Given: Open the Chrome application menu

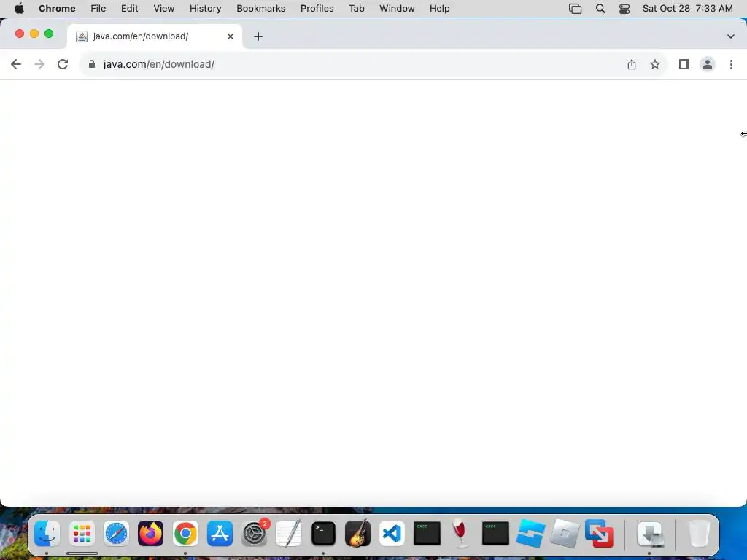Looking at the screenshot, I should point(57,9).
